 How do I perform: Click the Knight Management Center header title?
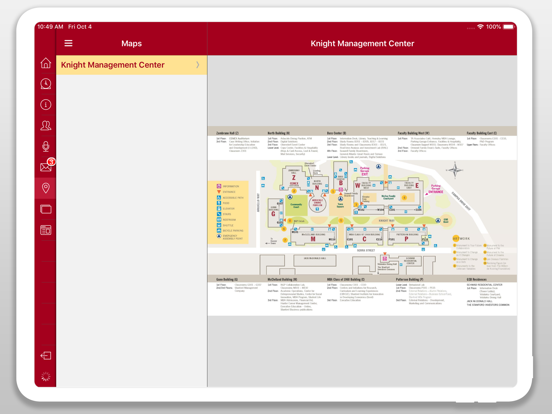tap(362, 43)
